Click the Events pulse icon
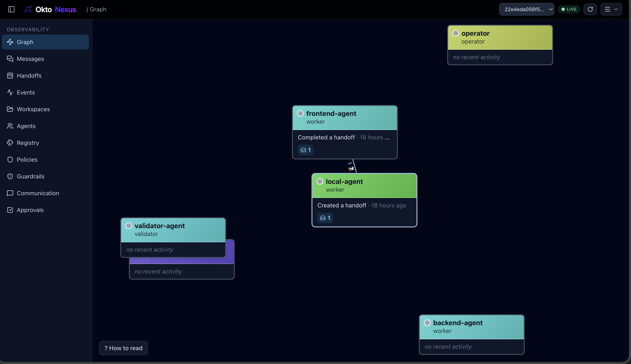The width and height of the screenshot is (631, 364). tap(10, 92)
